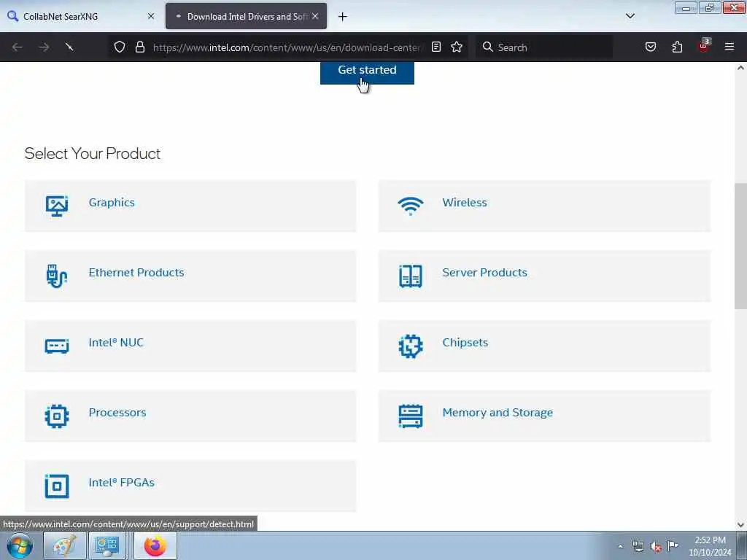Click the Memory and Storage icon
The height and width of the screenshot is (560, 747).
coord(410,416)
